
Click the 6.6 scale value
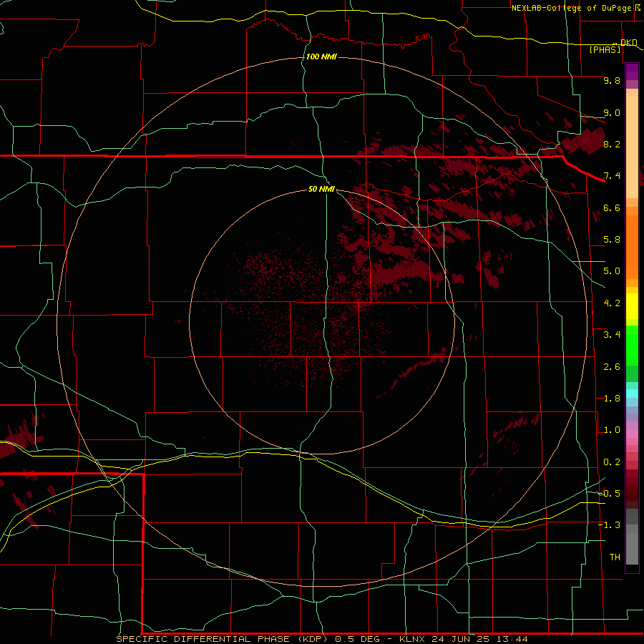pyautogui.click(x=612, y=208)
